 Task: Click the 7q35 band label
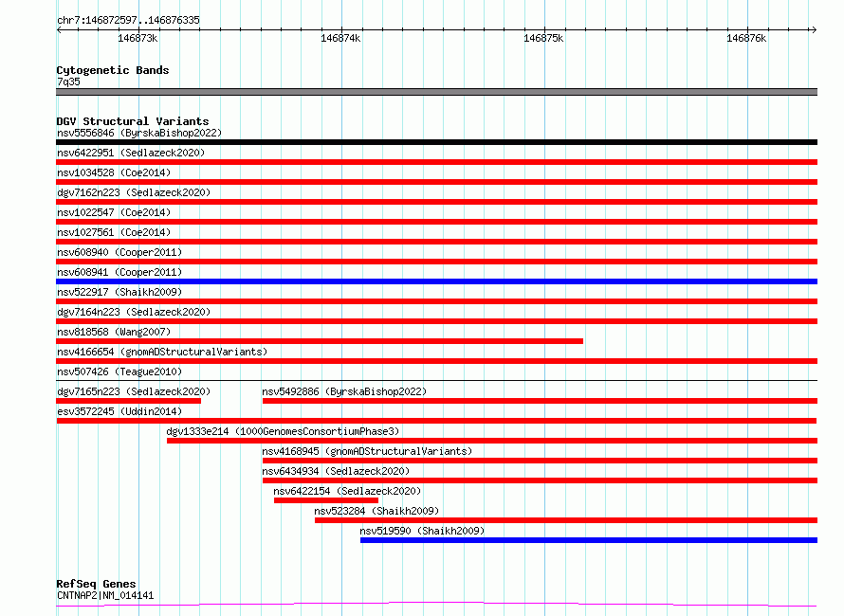pos(68,82)
